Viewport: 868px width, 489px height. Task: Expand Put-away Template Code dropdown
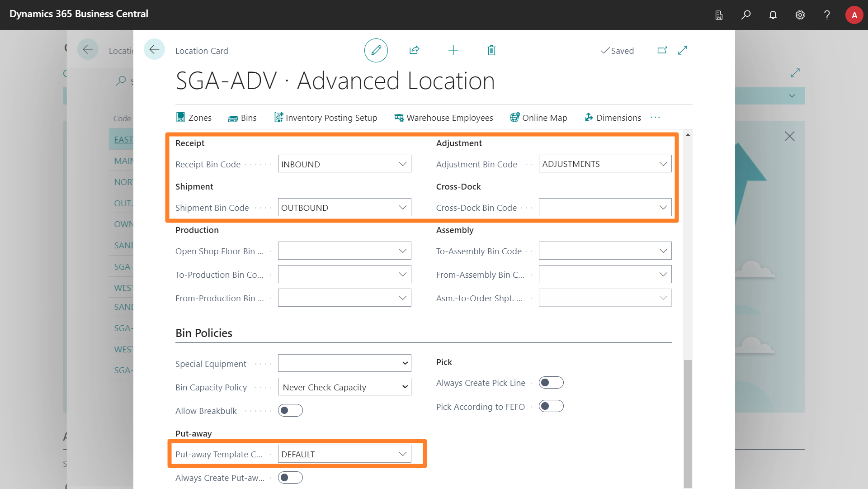pyautogui.click(x=402, y=454)
